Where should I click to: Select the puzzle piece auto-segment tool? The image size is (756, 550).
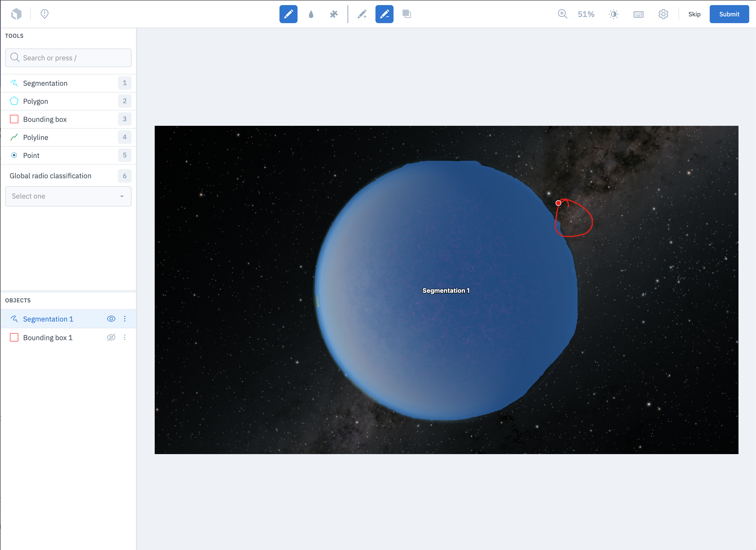tap(334, 14)
